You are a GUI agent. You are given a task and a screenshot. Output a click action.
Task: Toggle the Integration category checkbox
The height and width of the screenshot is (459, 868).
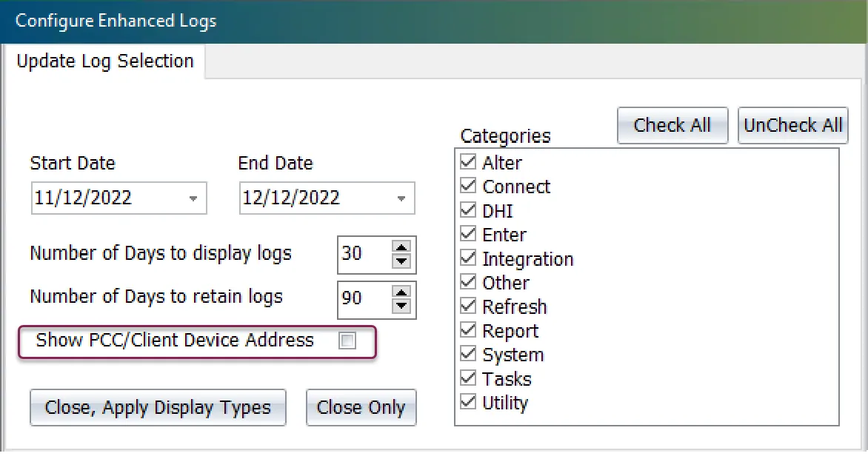(468, 258)
